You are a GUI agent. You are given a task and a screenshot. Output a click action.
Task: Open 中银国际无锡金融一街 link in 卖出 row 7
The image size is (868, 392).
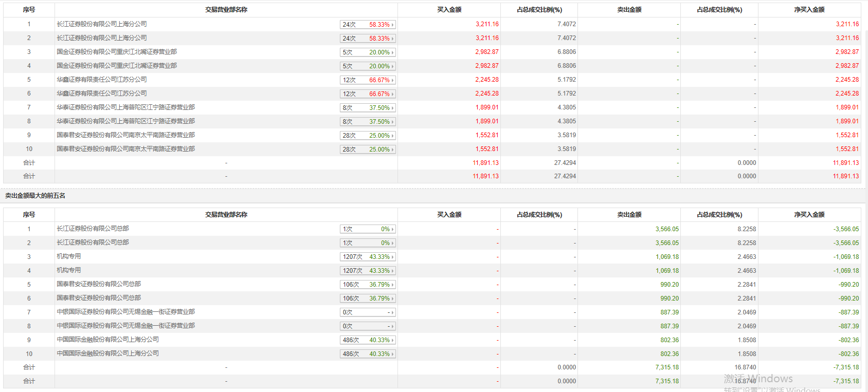126,312
